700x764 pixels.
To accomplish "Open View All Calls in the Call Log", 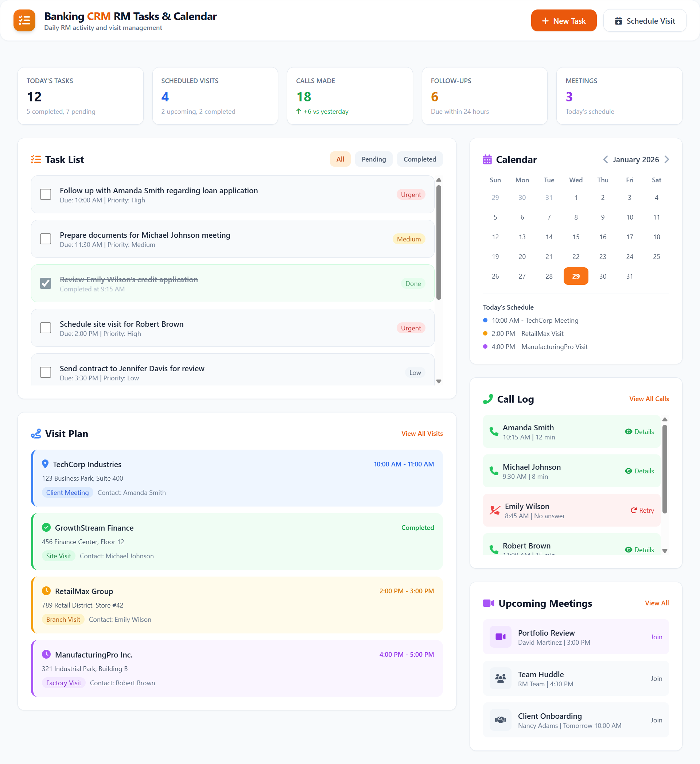I will pos(649,399).
